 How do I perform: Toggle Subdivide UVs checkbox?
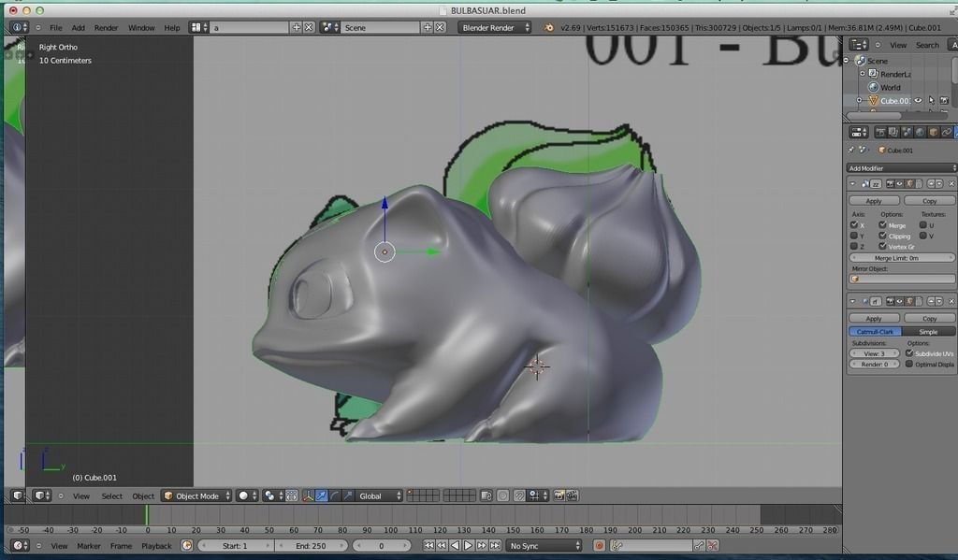point(909,353)
